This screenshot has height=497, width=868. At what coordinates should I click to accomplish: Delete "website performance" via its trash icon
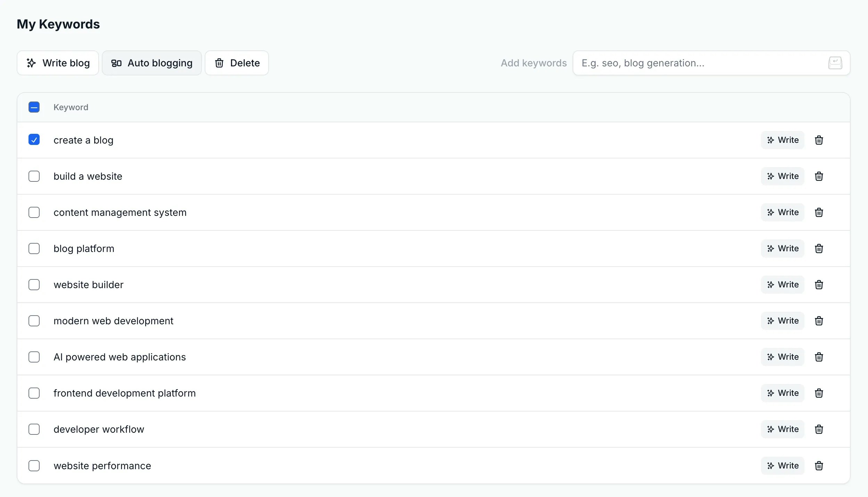(819, 465)
